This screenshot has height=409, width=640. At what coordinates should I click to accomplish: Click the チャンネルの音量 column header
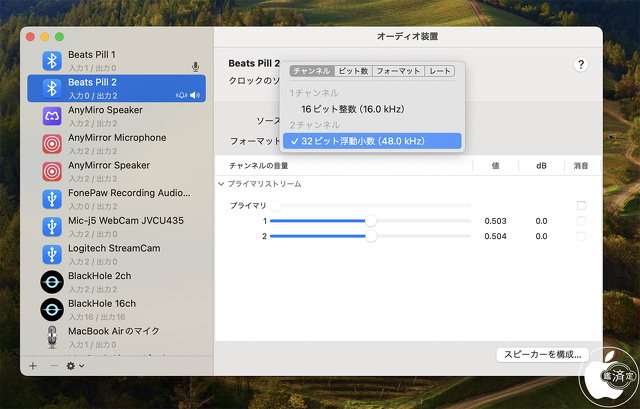coord(258,165)
